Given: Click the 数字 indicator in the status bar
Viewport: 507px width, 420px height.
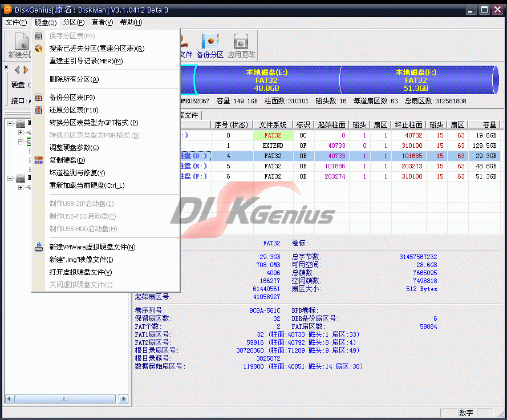Looking at the screenshot, I should click(467, 413).
